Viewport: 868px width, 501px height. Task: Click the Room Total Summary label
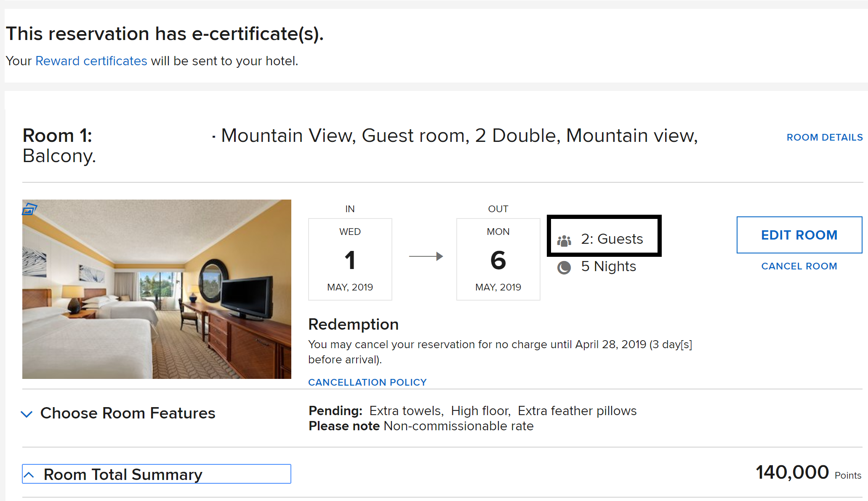123,474
